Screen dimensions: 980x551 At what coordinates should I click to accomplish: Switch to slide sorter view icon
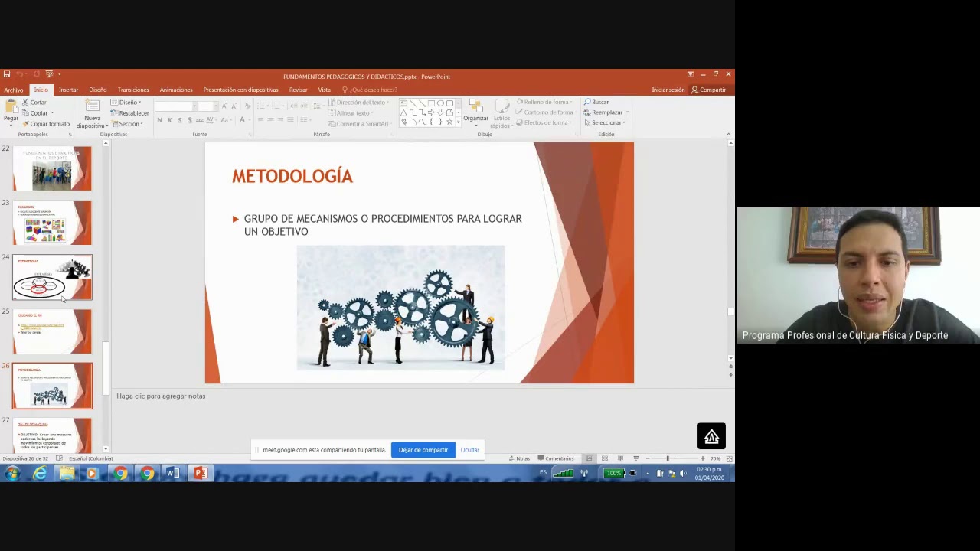click(x=604, y=458)
